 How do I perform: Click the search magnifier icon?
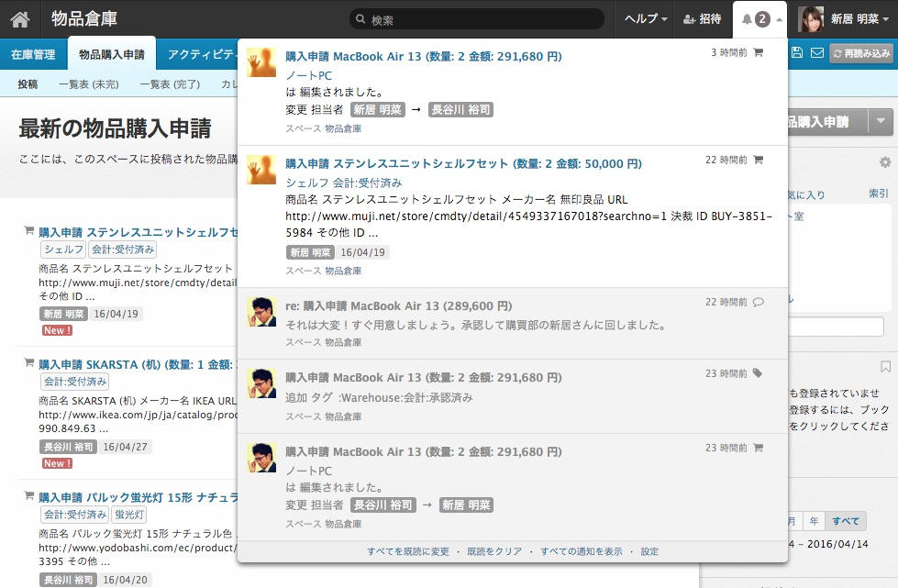[x=360, y=19]
